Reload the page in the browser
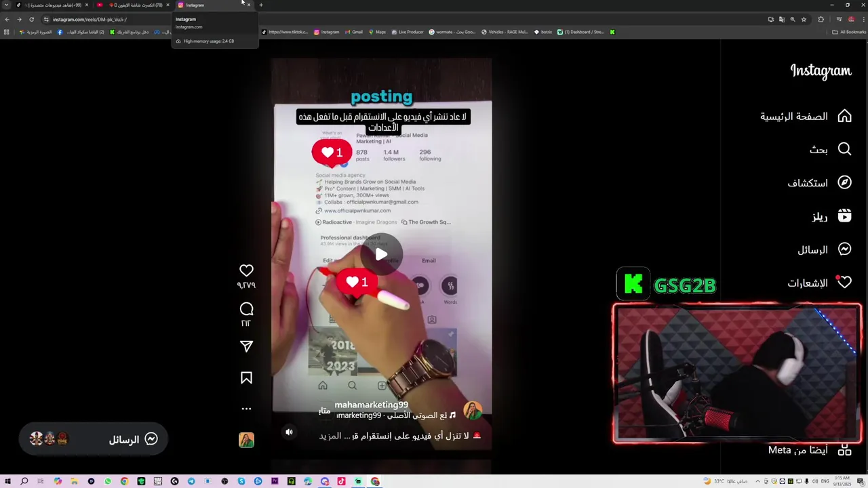 click(x=31, y=19)
